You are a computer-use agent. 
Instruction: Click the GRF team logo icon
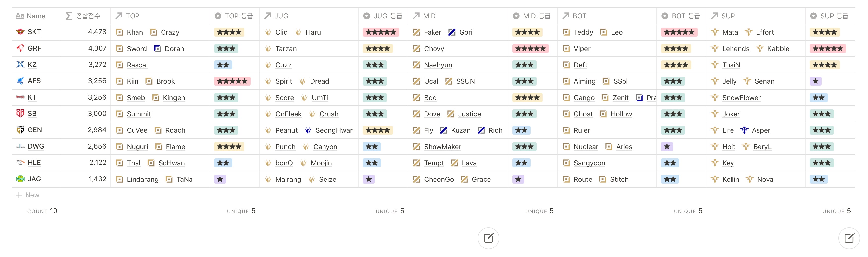[20, 48]
